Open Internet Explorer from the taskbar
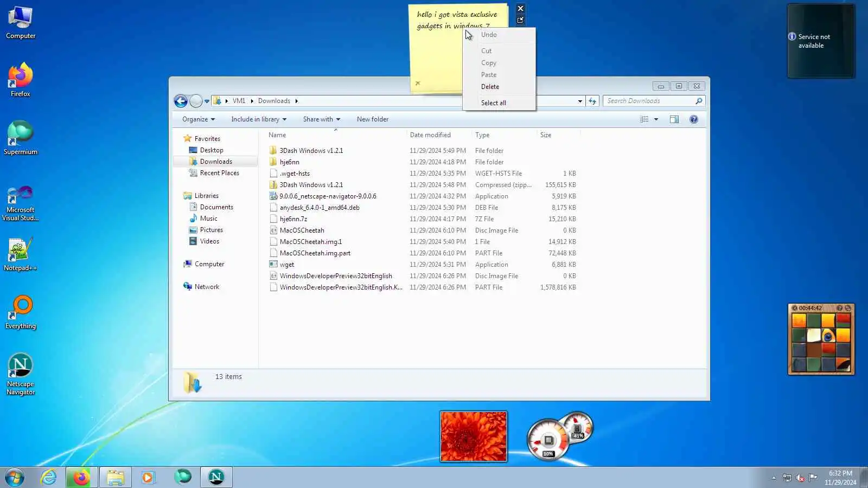Viewport: 868px width, 488px height. (x=49, y=477)
